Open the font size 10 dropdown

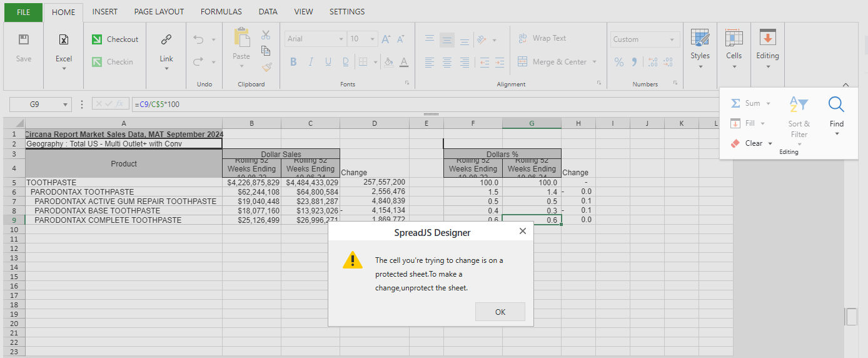373,39
